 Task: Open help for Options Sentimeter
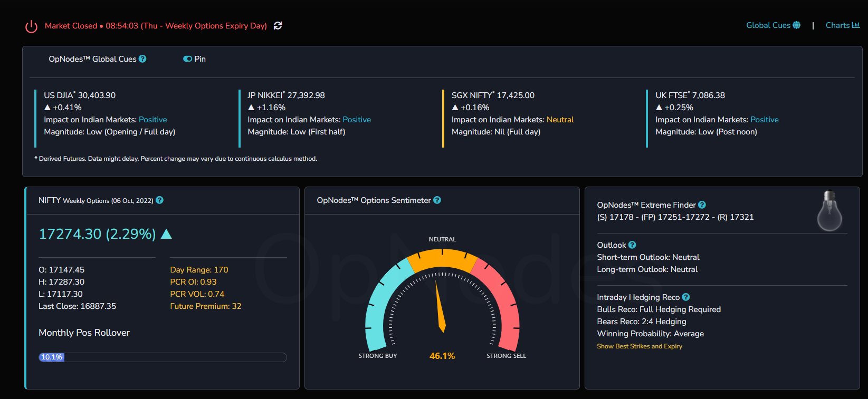(x=437, y=200)
